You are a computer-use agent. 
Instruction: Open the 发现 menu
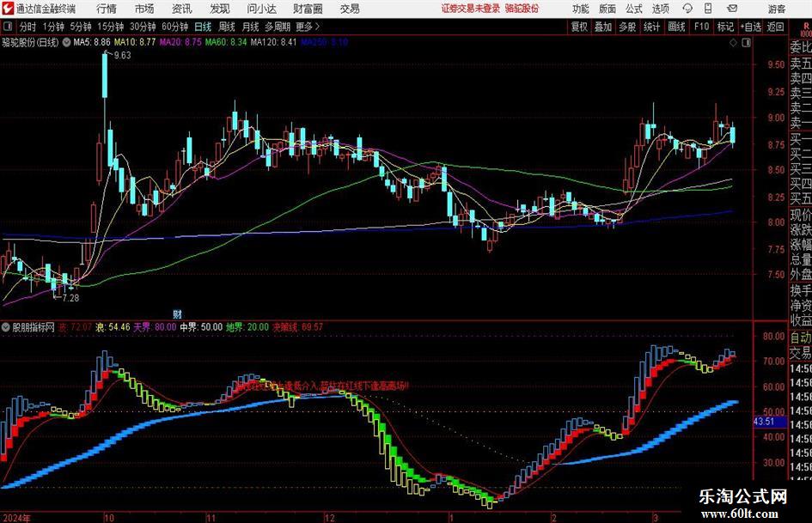coord(220,9)
